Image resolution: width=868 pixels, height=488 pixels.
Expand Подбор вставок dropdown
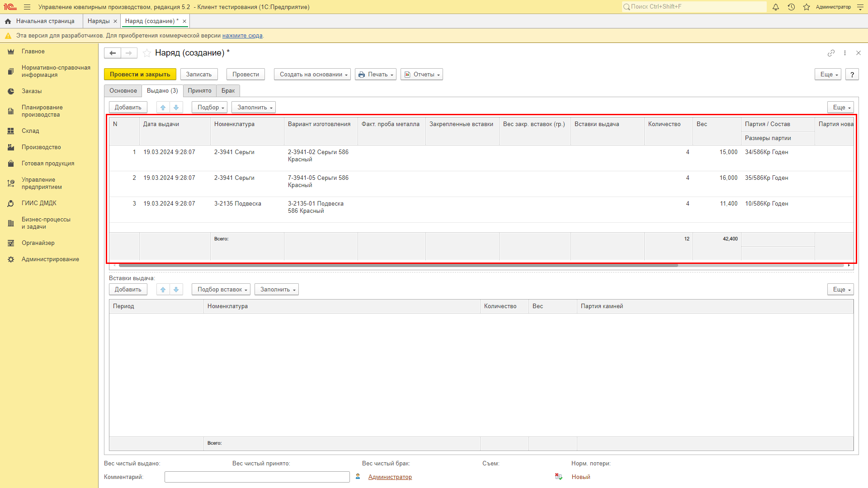(221, 289)
